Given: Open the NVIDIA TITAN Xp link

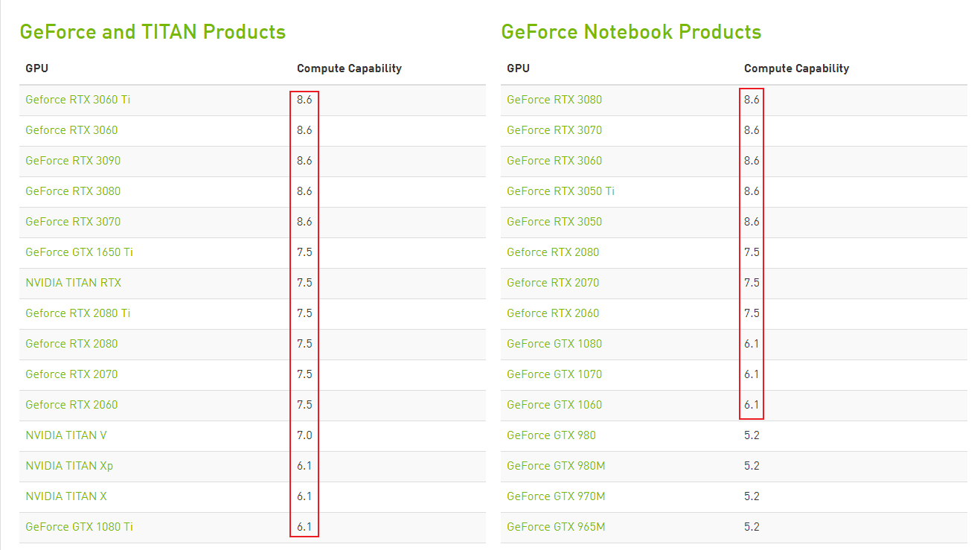Looking at the screenshot, I should coord(69,466).
